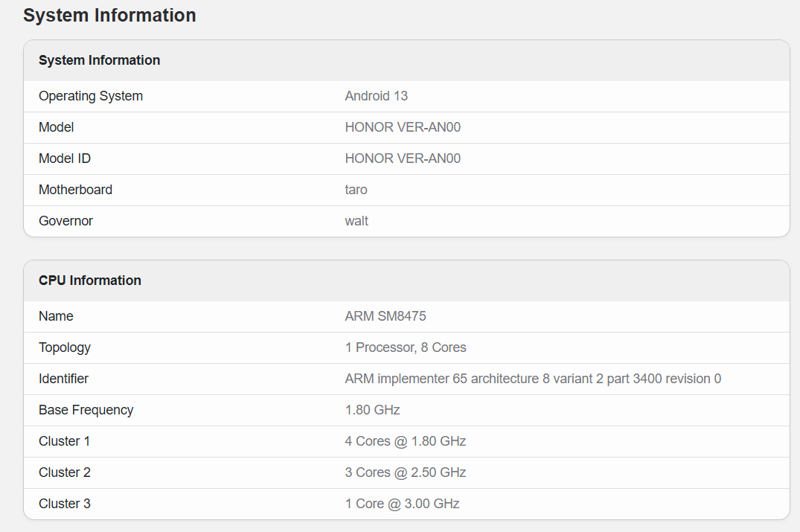Click the Base Frequency label
This screenshot has height=532, width=800.
[86, 410]
